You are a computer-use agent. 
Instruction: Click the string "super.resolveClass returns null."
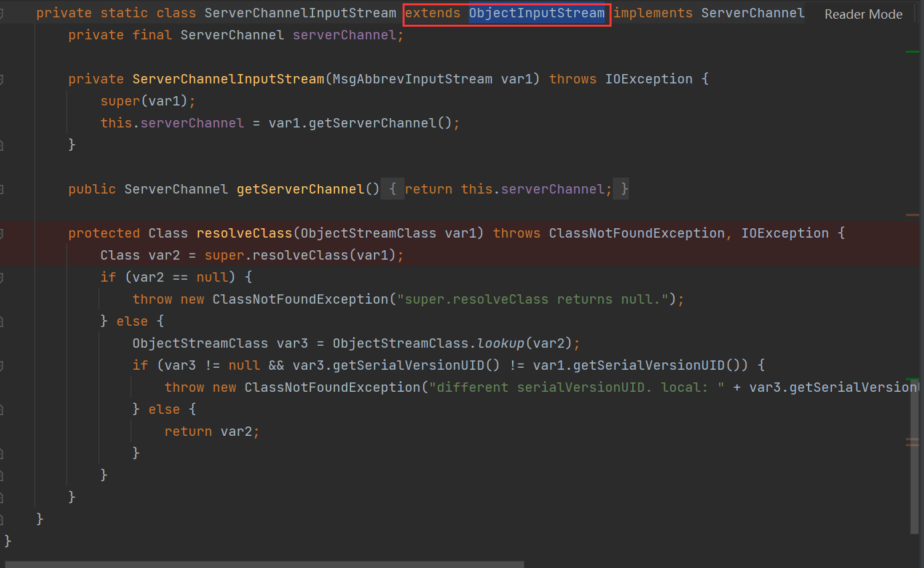[x=533, y=299]
